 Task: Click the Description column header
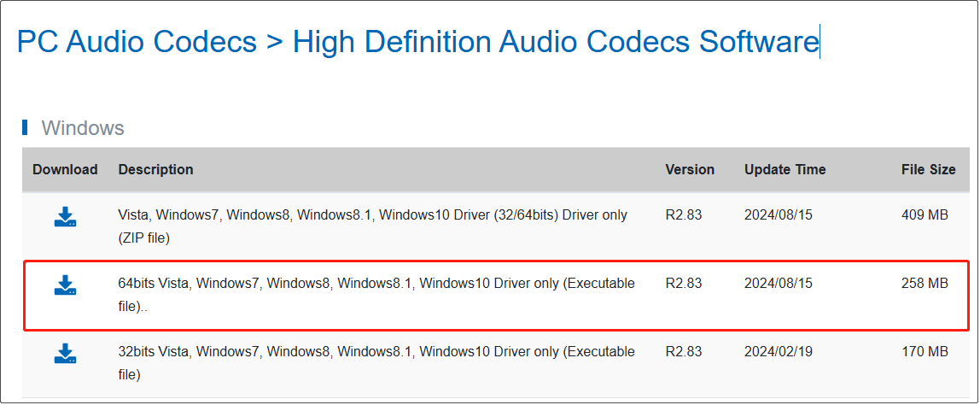click(155, 169)
